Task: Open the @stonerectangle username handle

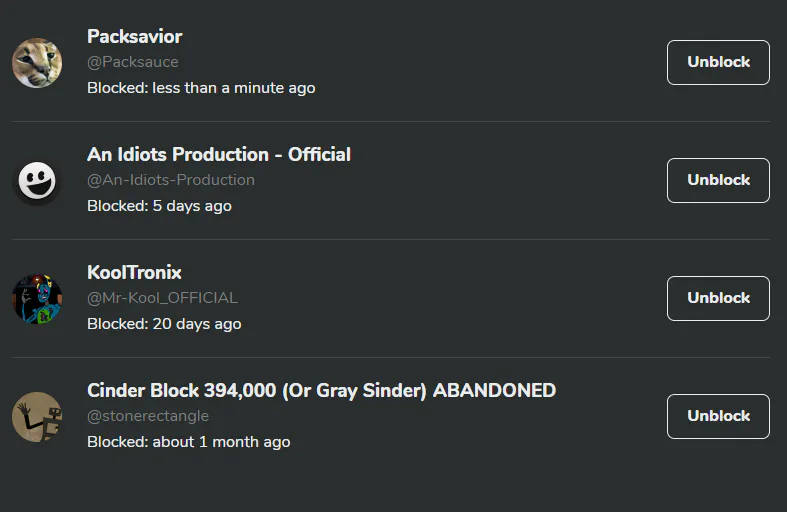Action: (x=148, y=416)
